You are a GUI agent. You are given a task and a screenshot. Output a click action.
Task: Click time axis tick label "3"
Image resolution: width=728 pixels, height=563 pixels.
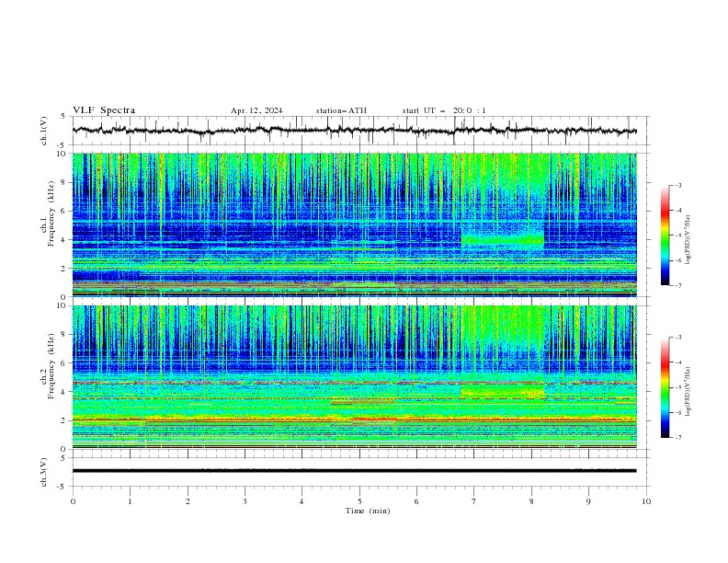point(245,501)
